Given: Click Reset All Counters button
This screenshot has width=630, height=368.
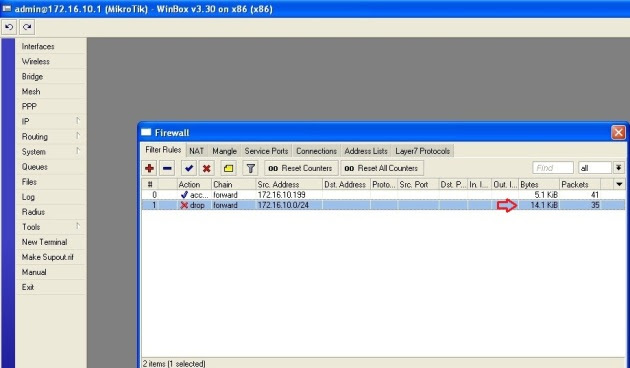Looking at the screenshot, I should tap(382, 168).
